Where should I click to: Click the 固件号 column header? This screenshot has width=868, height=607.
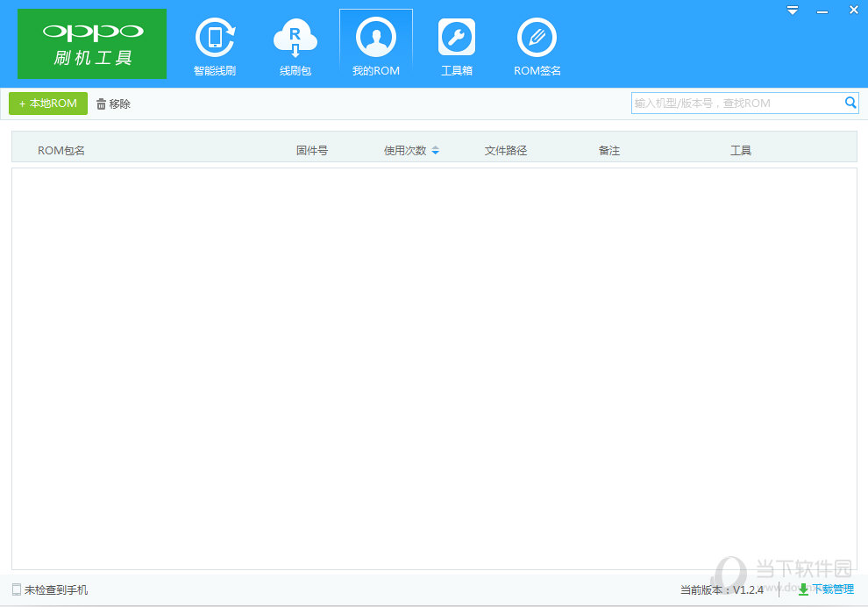[311, 151]
